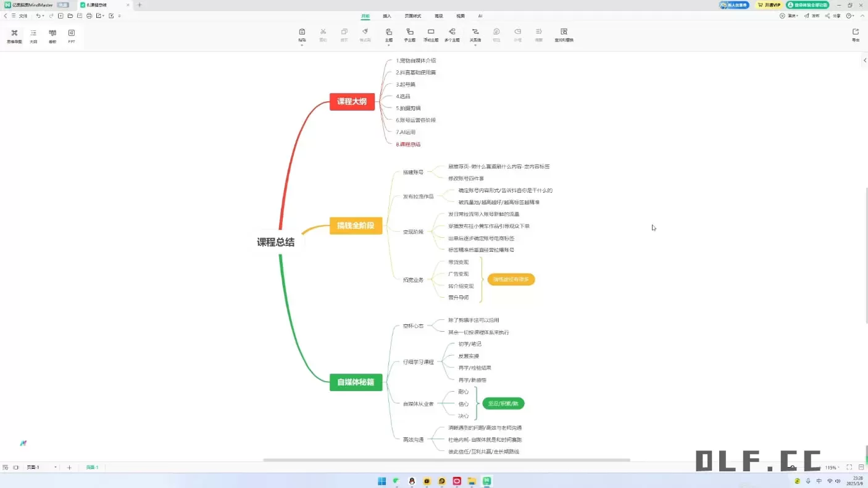
Task: Open the 页面-1 page dropdown
Action: pos(56,468)
